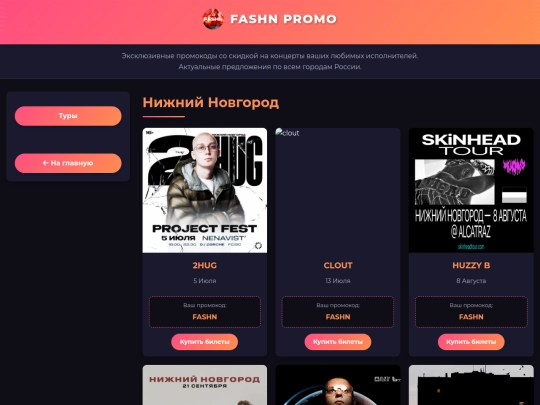Copy the FASHN promo code under 2HUG
Screen dimensions: 540x405
click(205, 317)
